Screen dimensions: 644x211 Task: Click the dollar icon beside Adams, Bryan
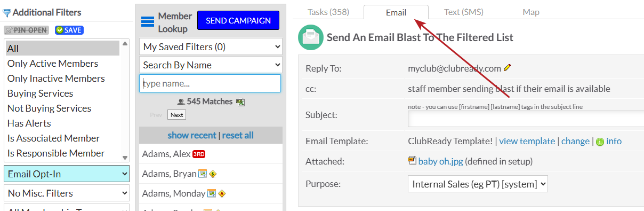[x=212, y=174]
